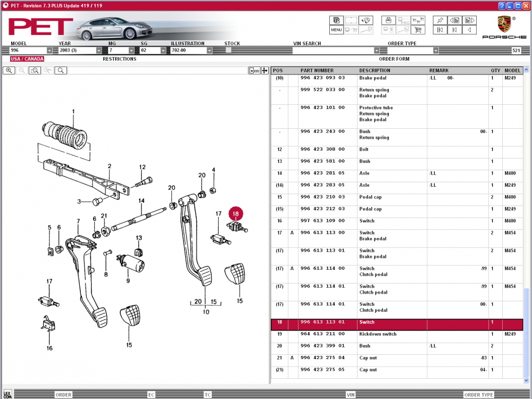Open the shopping cart order icon

click(x=419, y=30)
